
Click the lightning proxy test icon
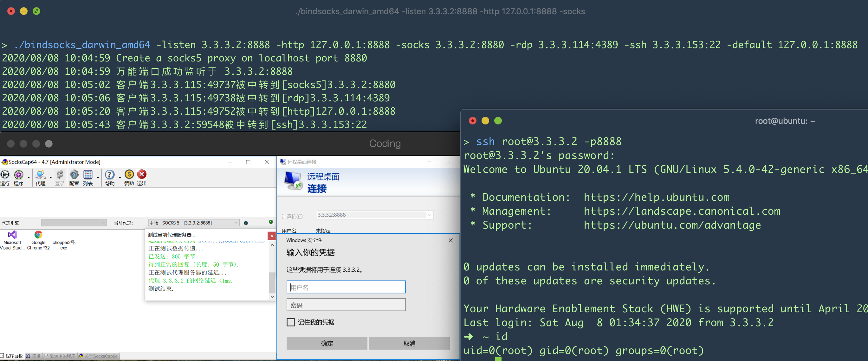pyautogui.click(x=246, y=223)
